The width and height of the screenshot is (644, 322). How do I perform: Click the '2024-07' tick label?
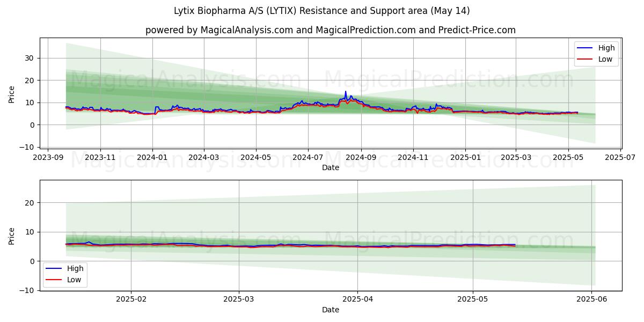tap(308, 158)
